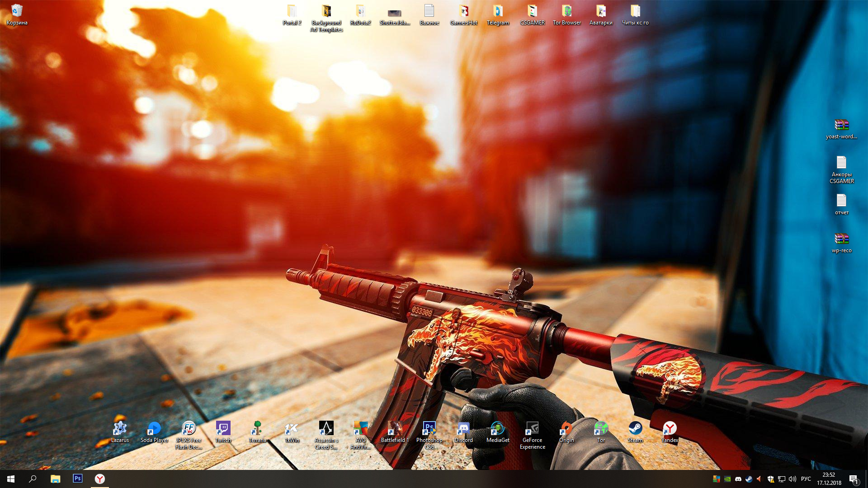Image resolution: width=868 pixels, height=488 pixels.
Task: Change input language РУС indicator
Action: (x=806, y=479)
